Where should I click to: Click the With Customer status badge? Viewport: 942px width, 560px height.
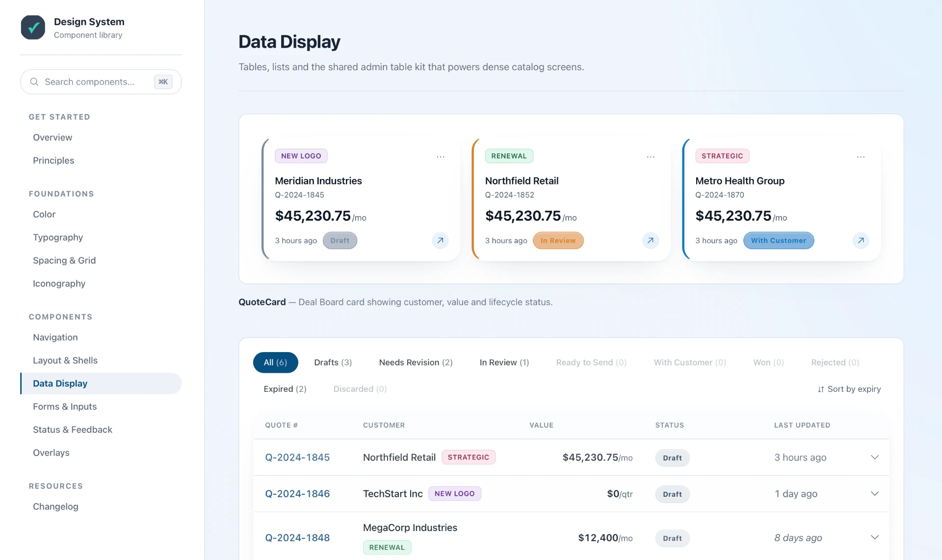pyautogui.click(x=779, y=241)
